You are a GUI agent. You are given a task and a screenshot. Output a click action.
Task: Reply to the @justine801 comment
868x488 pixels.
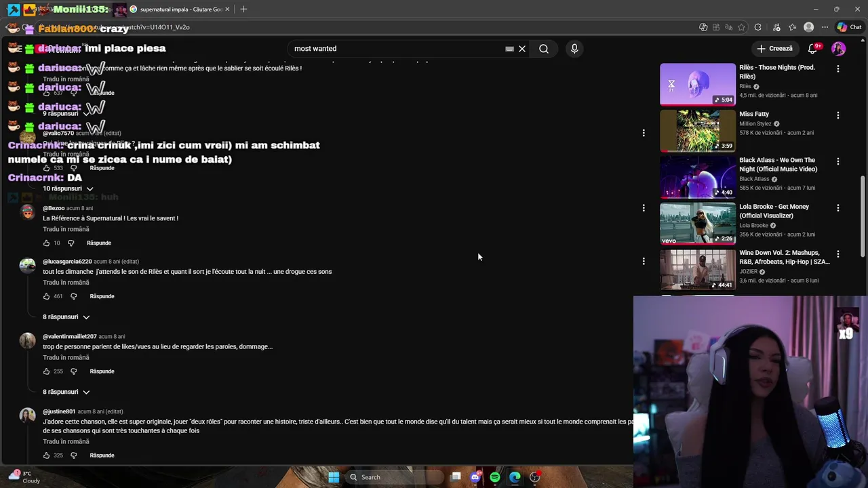(102, 455)
